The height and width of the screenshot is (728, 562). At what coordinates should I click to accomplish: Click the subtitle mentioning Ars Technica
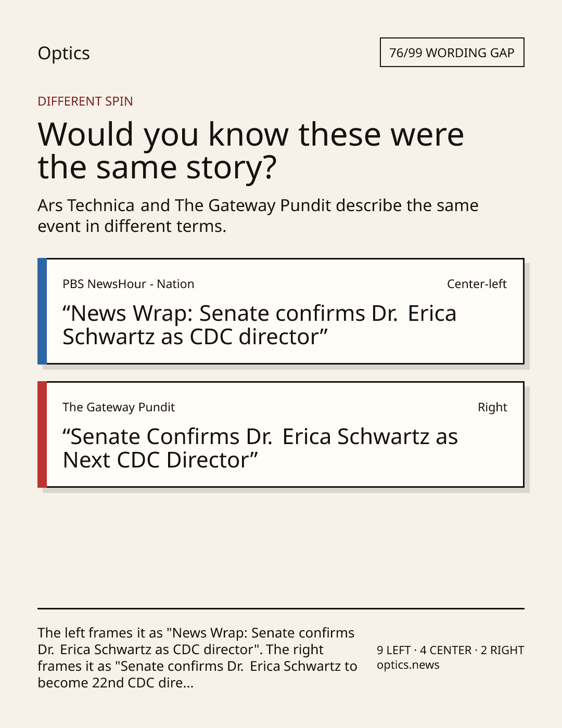(x=258, y=216)
